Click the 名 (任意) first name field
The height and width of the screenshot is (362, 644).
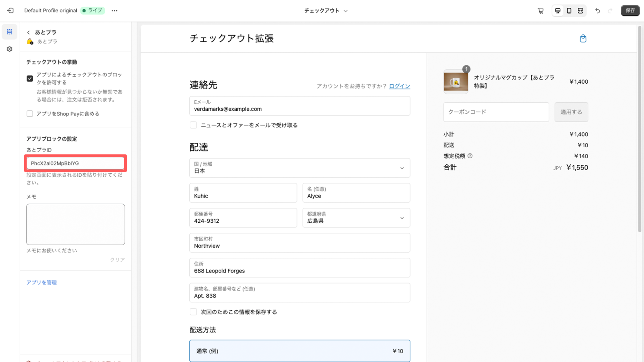coord(356,193)
